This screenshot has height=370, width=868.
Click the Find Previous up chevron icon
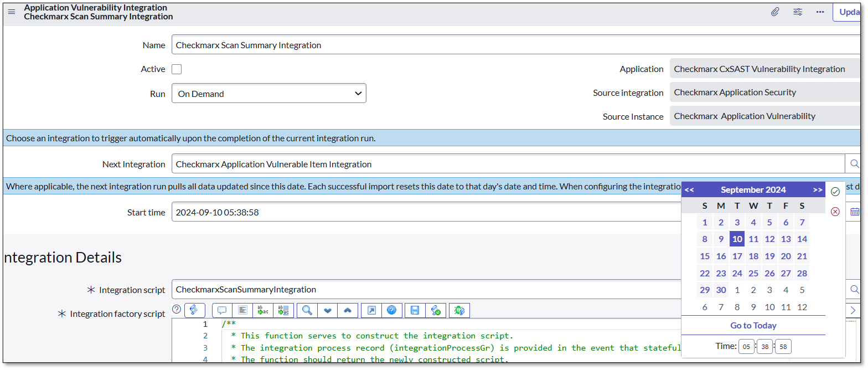348,310
